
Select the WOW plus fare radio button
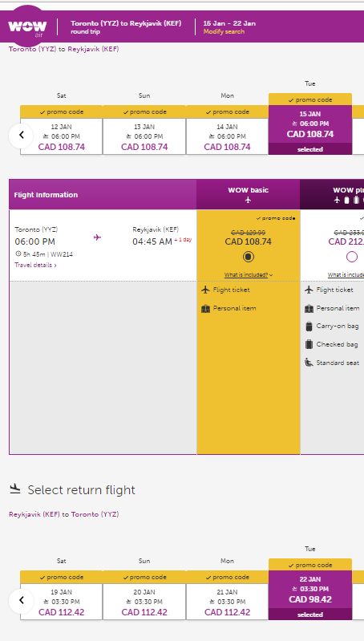tap(352, 257)
